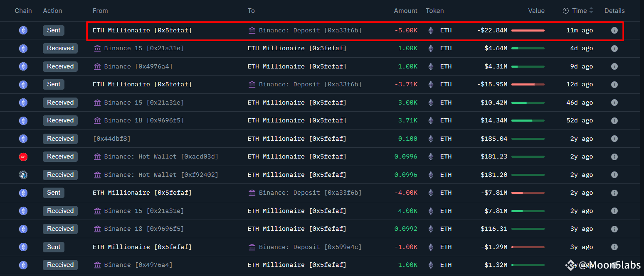Click value bar next to -$15.95M

[x=528, y=84]
